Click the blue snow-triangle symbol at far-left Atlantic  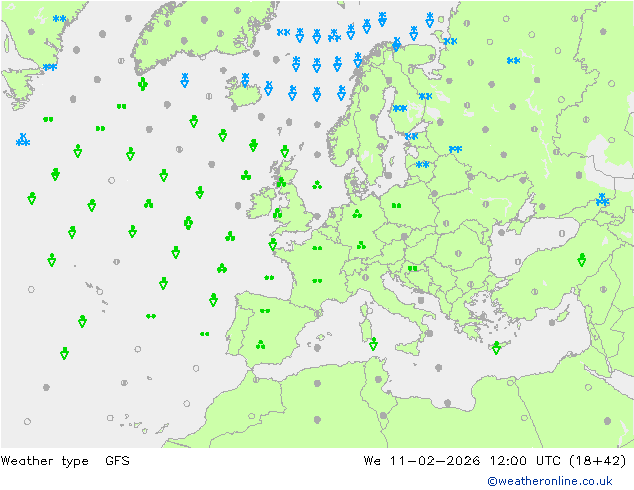(x=23, y=139)
